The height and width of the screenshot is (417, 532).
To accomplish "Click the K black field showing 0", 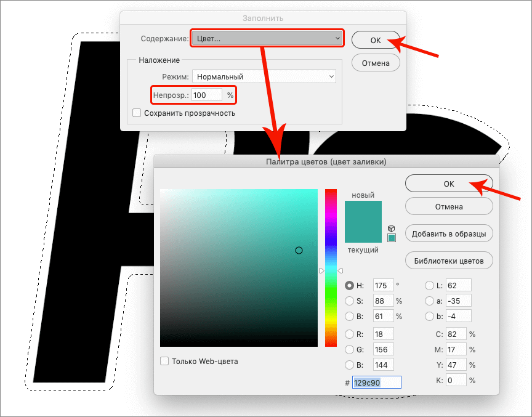I will point(456,381).
